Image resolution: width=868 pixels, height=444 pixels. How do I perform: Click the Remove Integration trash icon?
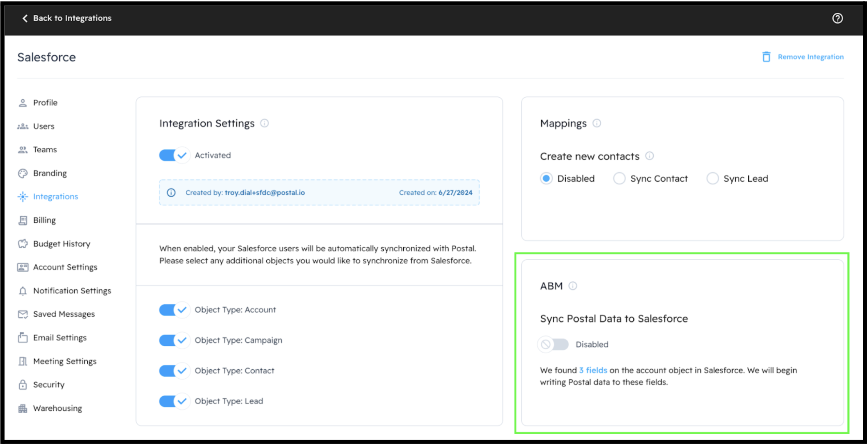[x=766, y=57]
